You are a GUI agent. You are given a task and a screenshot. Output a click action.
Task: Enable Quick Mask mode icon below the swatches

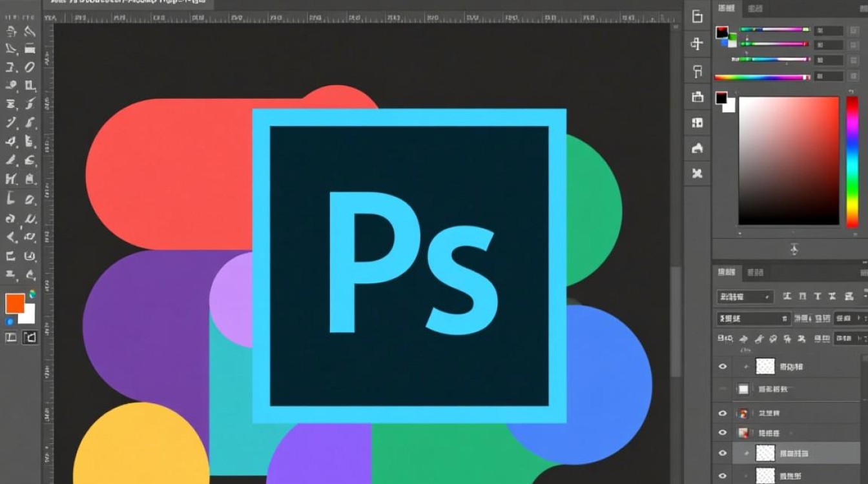pos(30,338)
